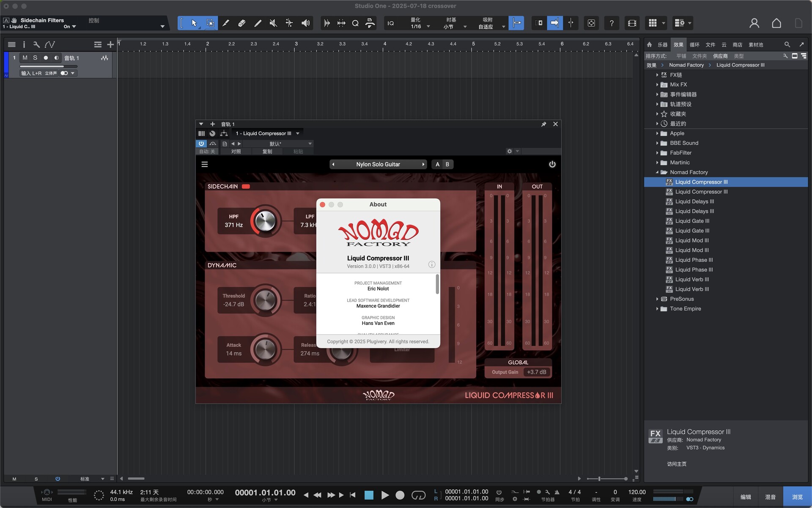Switch browser to 文件 tab
This screenshot has height=508, width=812.
pyautogui.click(x=710, y=44)
